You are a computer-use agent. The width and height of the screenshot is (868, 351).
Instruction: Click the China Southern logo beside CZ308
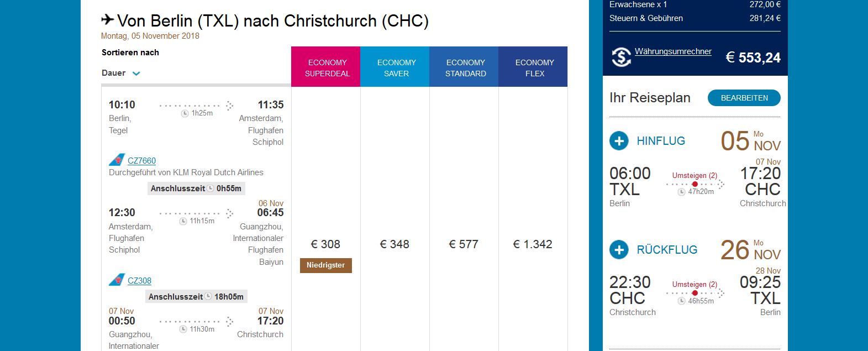(x=117, y=280)
